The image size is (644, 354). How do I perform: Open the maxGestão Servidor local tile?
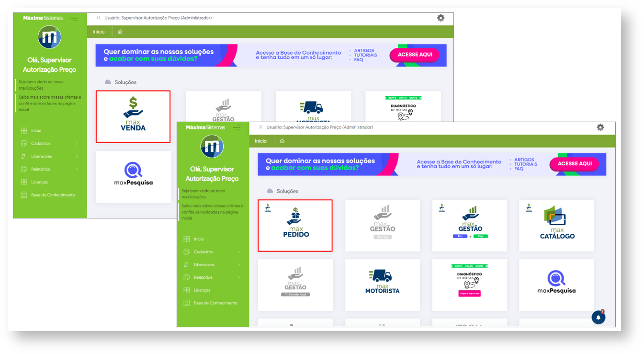(x=295, y=285)
